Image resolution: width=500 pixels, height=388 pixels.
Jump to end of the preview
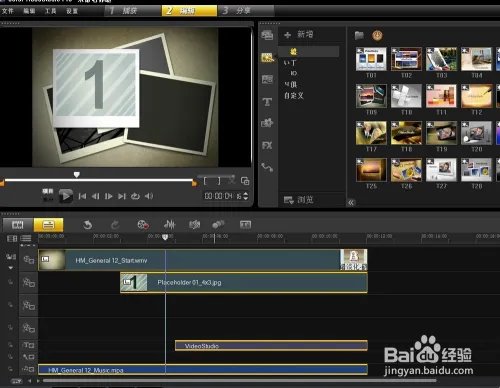pos(122,196)
